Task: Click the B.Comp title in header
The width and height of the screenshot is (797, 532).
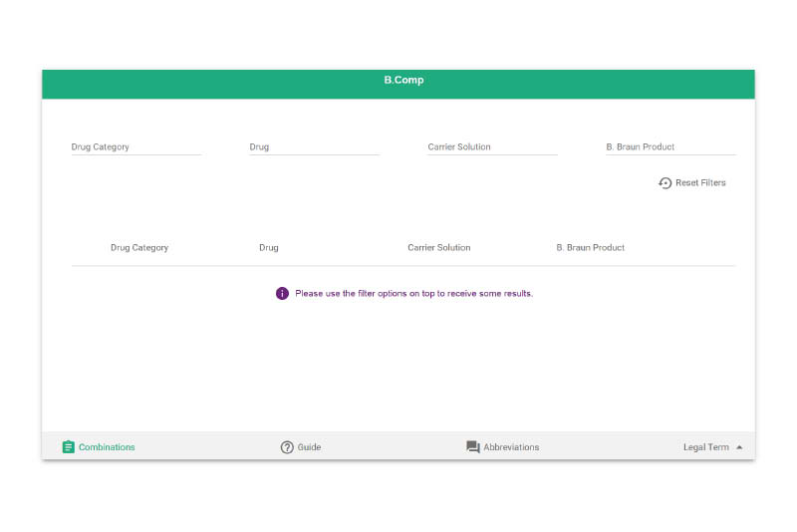Action: point(403,80)
